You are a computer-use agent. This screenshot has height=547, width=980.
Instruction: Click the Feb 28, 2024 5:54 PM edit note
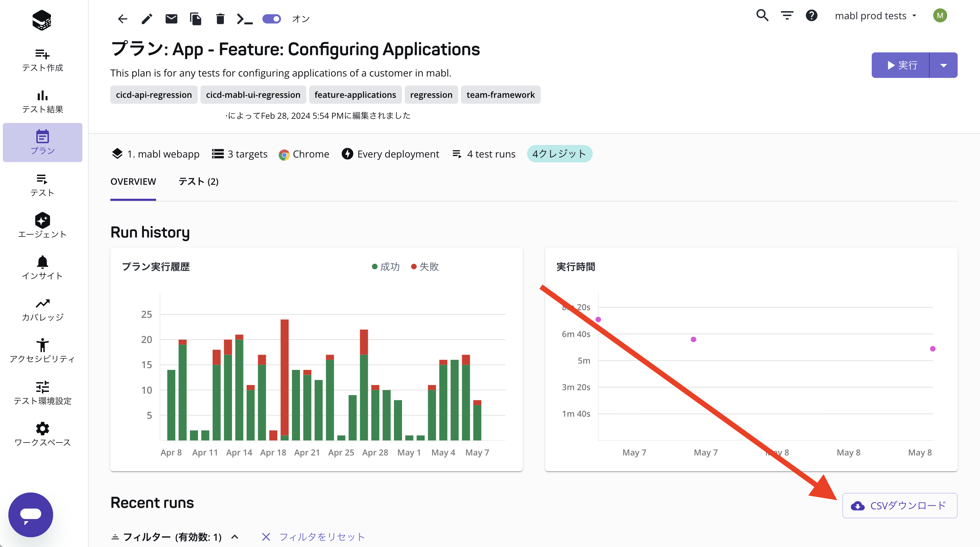coord(318,116)
